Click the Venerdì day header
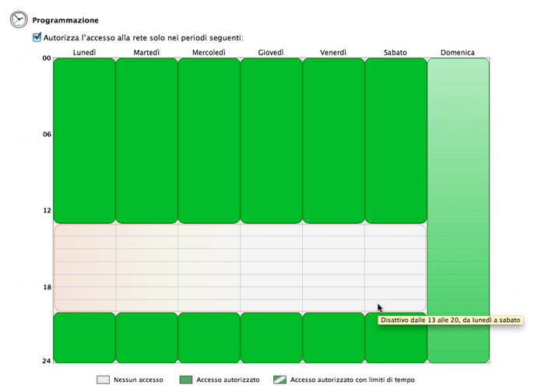 (x=333, y=52)
